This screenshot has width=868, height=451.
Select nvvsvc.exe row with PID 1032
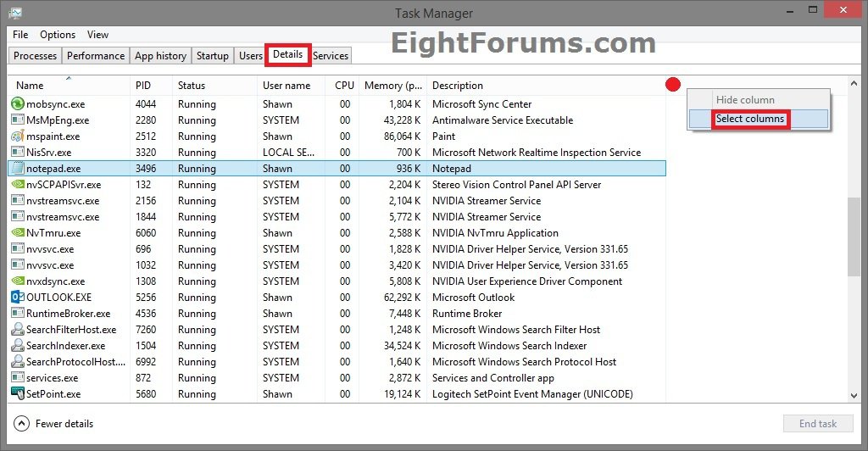click(337, 264)
